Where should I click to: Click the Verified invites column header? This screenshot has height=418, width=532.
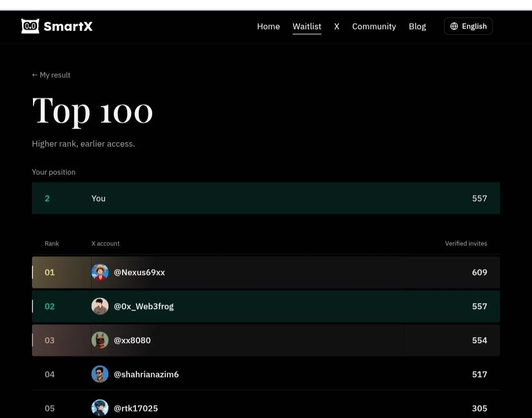pos(466,244)
